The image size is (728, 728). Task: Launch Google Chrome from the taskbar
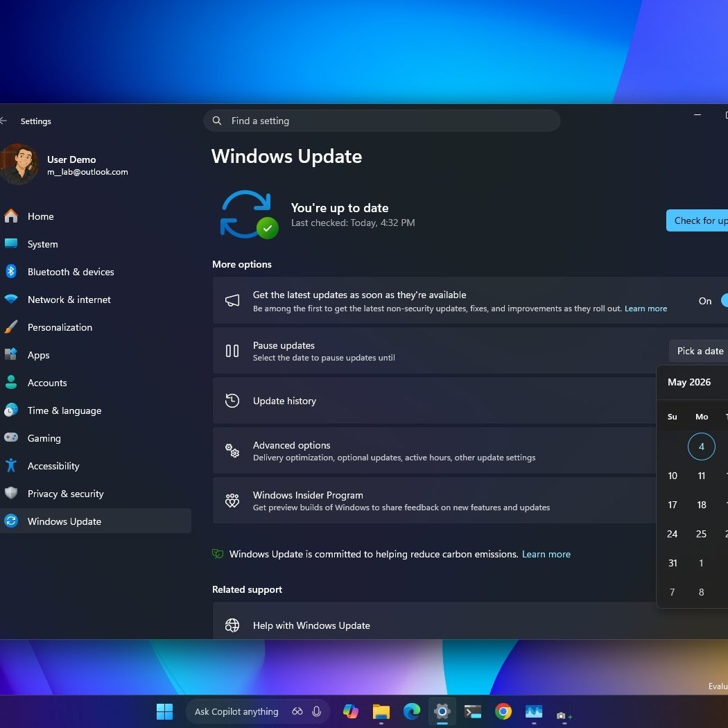(x=503, y=711)
